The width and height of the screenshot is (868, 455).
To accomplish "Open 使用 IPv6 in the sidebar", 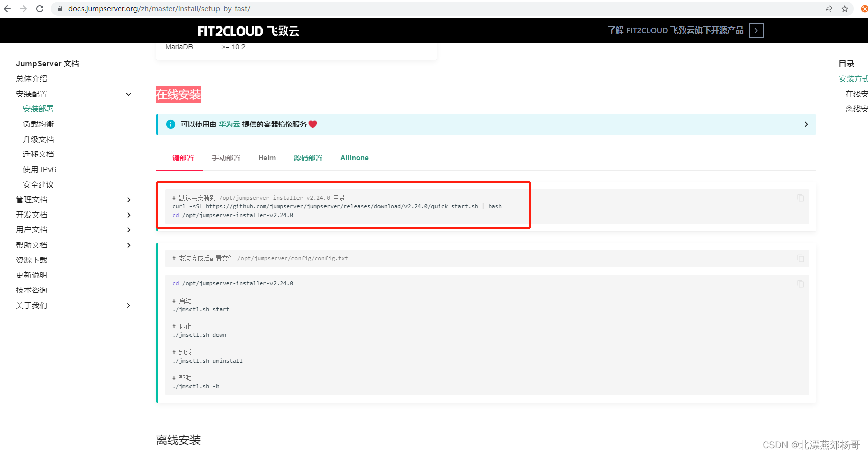I will point(39,170).
